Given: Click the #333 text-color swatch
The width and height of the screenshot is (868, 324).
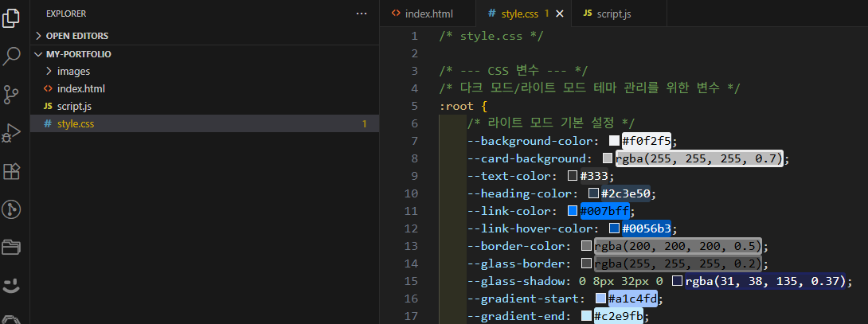Looking at the screenshot, I should (573, 176).
